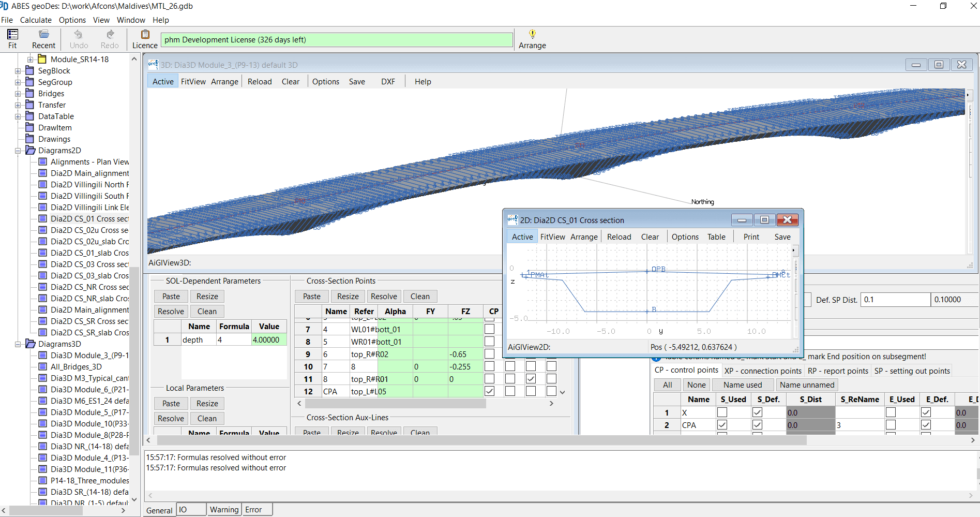Toggle CP checkbox for CPA row 12
The image size is (980, 517).
point(489,391)
